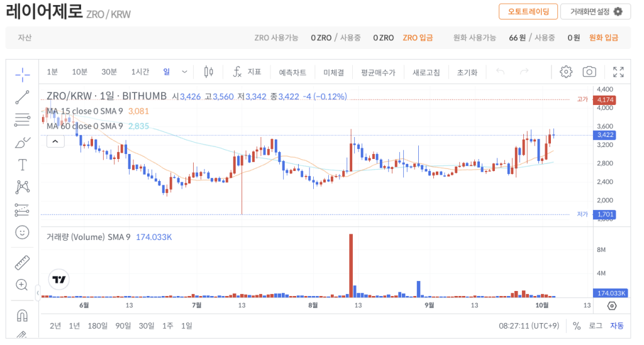Image resolution: width=644 pixels, height=345 pixels.
Task: Click the 3,422 current price label
Action: click(606, 134)
